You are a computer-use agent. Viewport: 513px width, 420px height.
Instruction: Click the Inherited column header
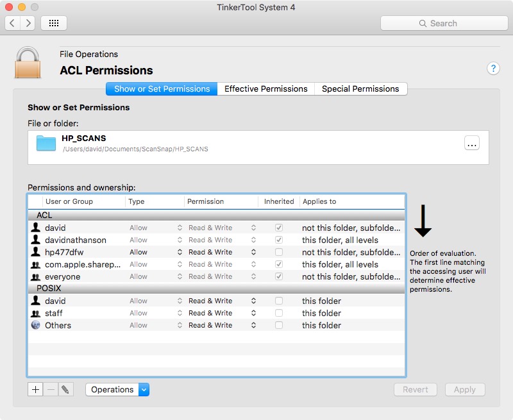pos(279,201)
